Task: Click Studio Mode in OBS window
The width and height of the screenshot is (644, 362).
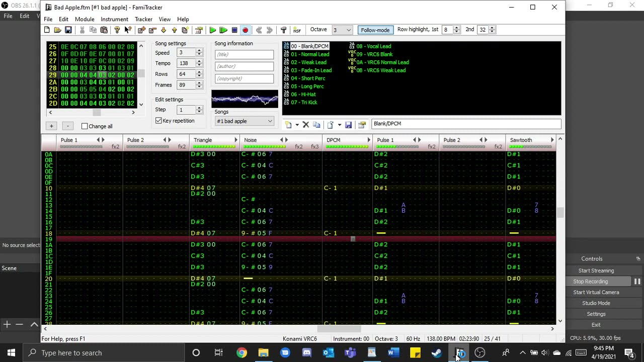Action: [596, 303]
